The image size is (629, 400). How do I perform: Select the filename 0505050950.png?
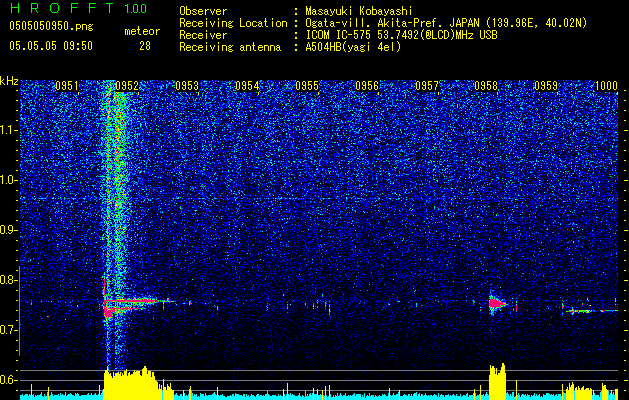51,27
